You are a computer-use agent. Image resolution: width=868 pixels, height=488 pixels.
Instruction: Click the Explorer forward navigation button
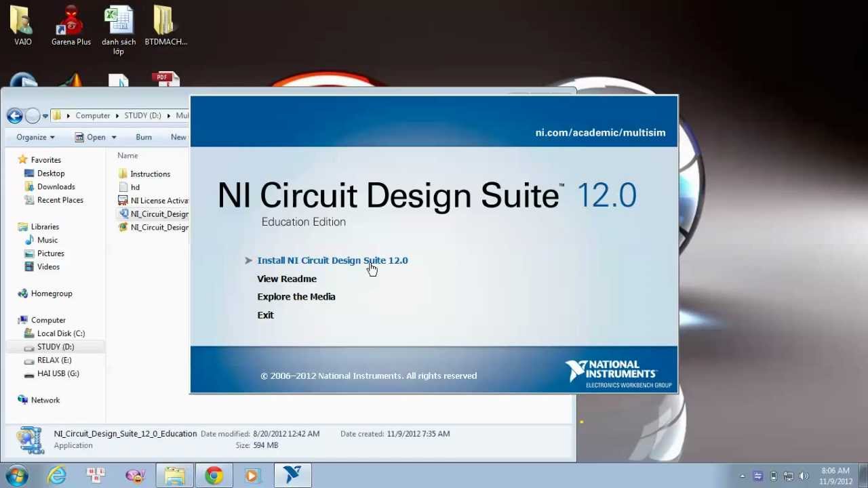pos(33,116)
